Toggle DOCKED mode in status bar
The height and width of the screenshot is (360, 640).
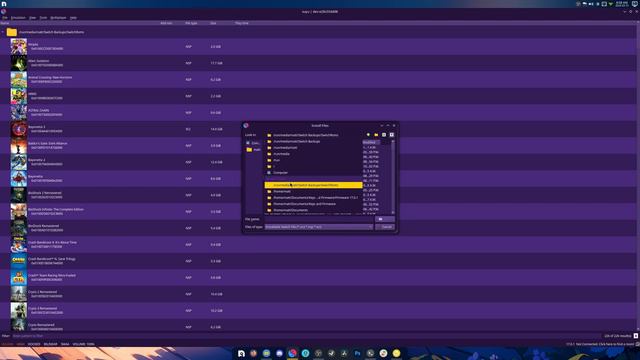click(x=34, y=344)
